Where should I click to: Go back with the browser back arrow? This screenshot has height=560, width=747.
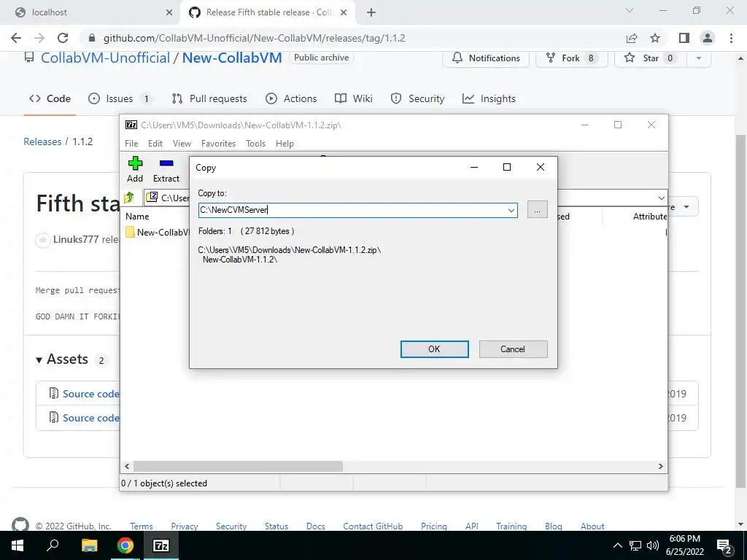point(16,38)
